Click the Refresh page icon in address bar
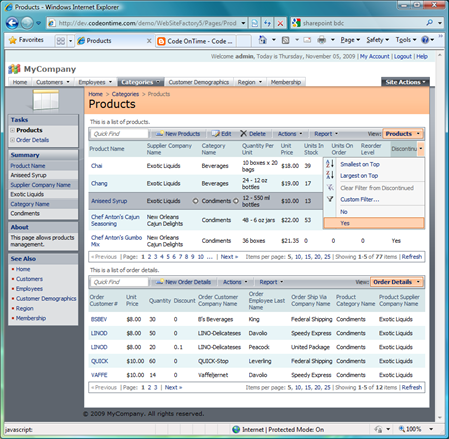This screenshot has width=449, height=439. pos(267,23)
